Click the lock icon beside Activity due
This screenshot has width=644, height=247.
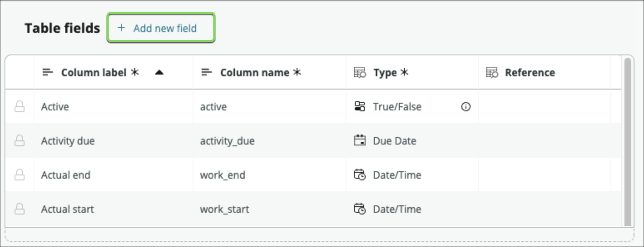click(x=19, y=141)
